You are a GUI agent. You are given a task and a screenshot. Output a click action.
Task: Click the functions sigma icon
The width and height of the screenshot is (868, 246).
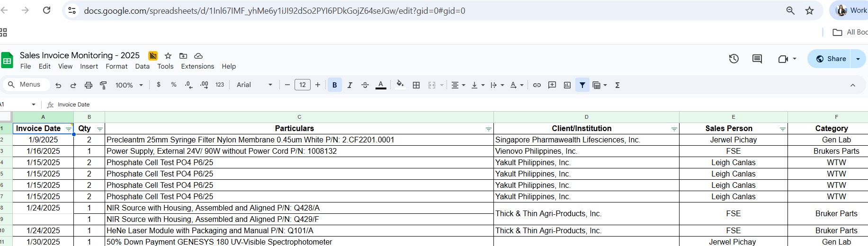[617, 85]
